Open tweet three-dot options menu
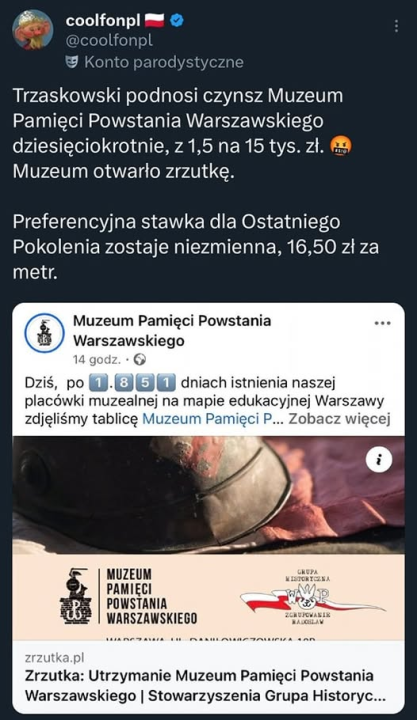The height and width of the screenshot is (720, 417). 396,26
